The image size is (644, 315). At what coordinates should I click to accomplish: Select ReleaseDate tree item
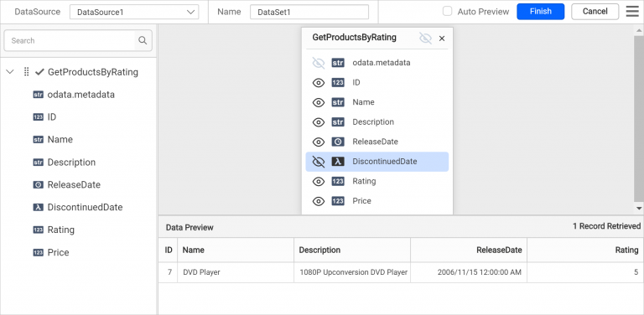click(x=74, y=185)
